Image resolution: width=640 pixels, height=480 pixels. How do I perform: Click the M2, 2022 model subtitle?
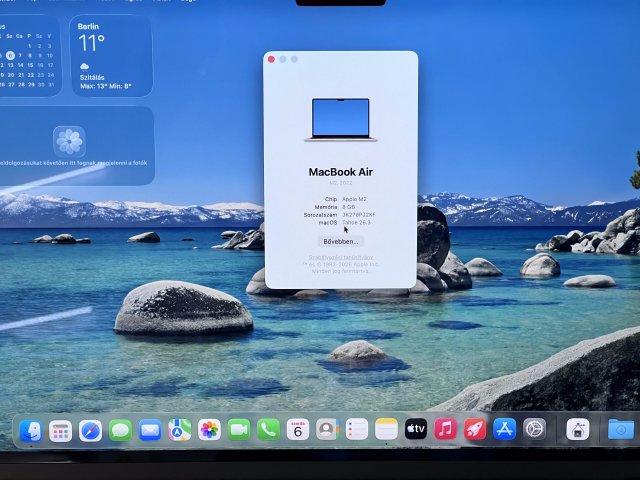[340, 183]
